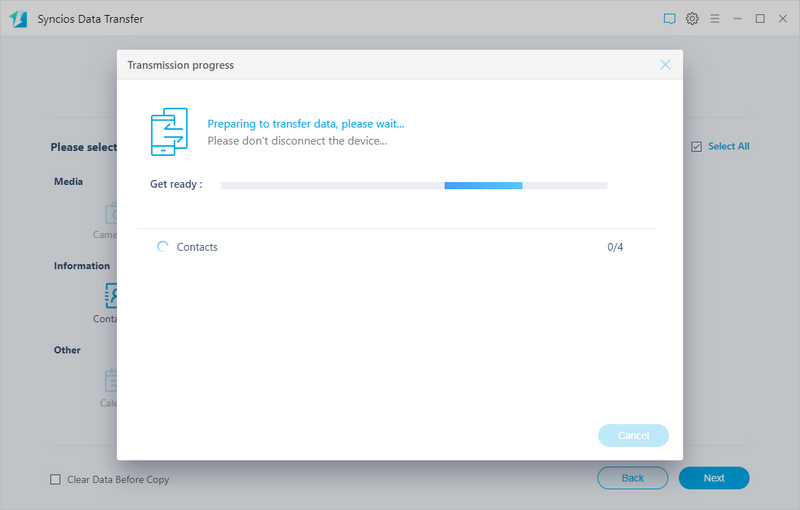Click the phone transfer icon in dialog
Image resolution: width=800 pixels, height=510 pixels.
coord(169,132)
